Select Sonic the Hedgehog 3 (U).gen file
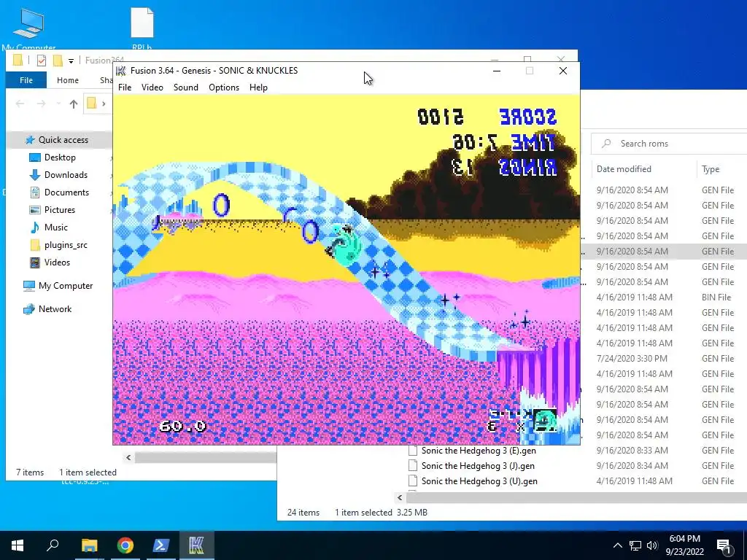This screenshot has height=560, width=747. click(x=479, y=481)
